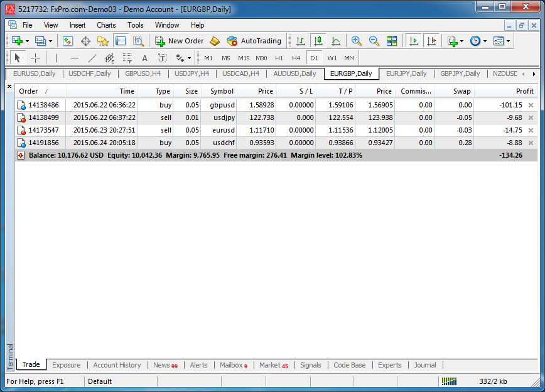Sort by the Order column header

click(x=41, y=91)
